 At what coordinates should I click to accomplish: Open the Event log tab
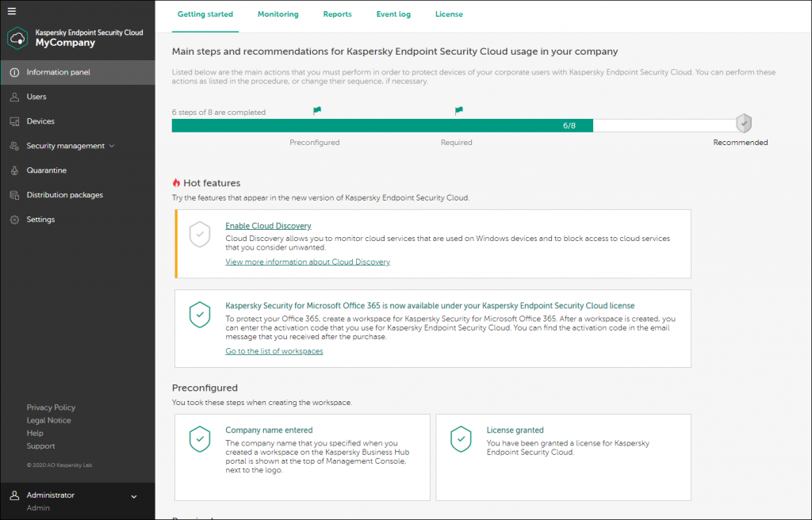(x=393, y=14)
